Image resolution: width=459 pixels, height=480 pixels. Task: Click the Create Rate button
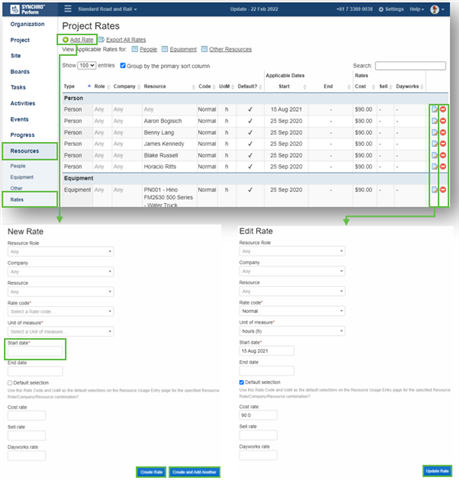point(151,472)
